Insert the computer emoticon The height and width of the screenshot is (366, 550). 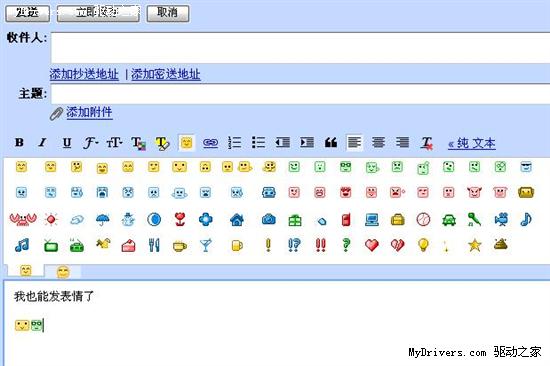(x=372, y=220)
